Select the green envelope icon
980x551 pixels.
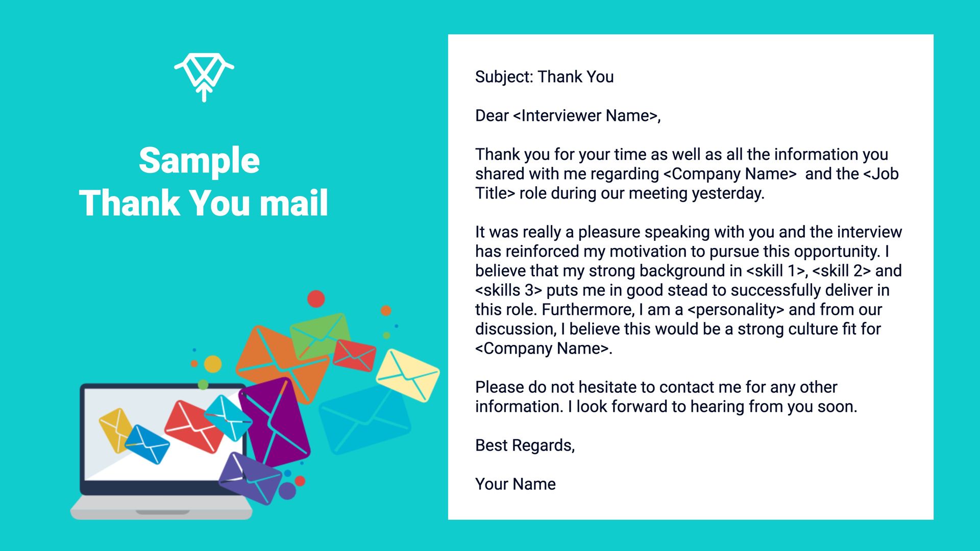click(x=320, y=335)
